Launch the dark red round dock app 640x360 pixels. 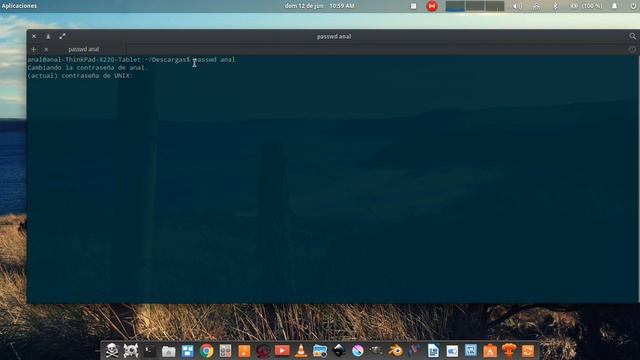263,351
